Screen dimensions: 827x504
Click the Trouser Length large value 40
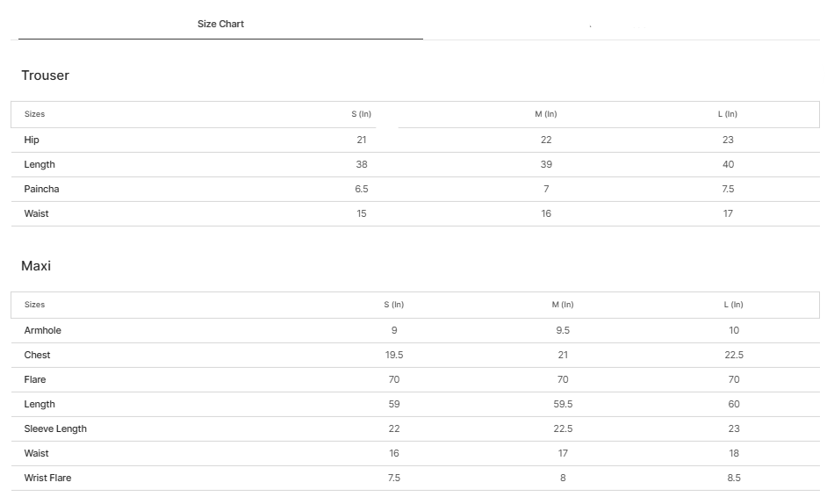coord(728,164)
